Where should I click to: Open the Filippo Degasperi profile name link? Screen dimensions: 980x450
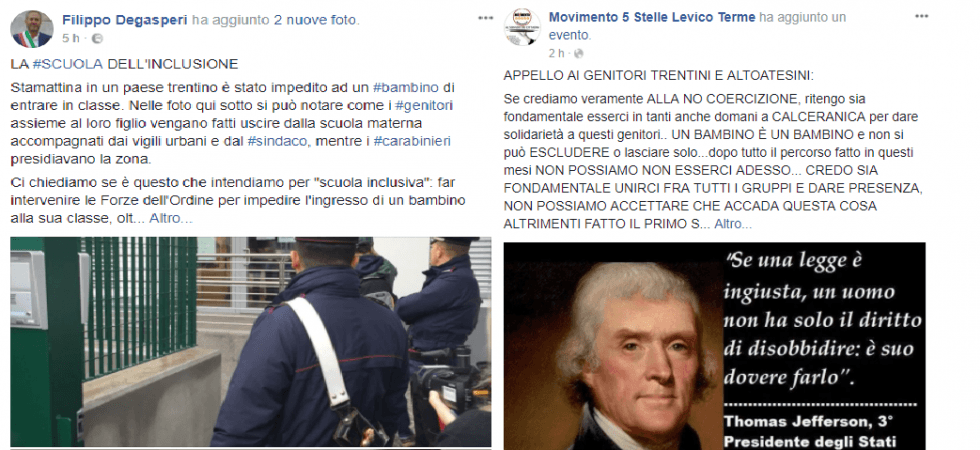point(125,20)
